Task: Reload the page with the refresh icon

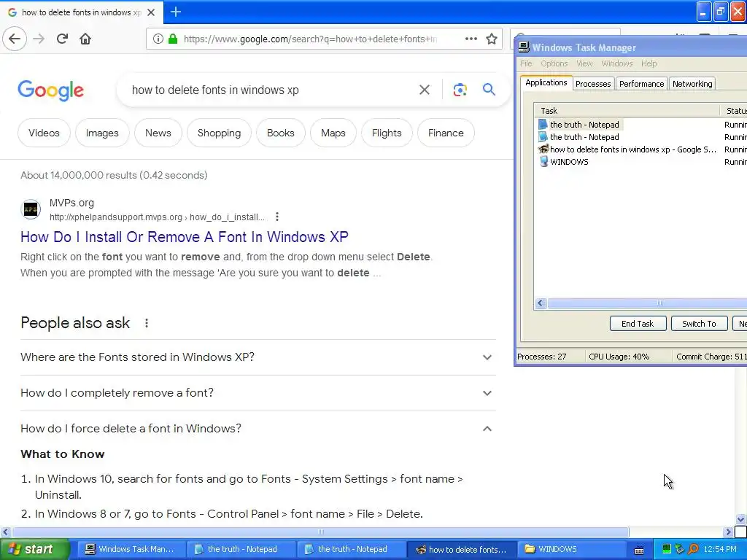Action: click(x=62, y=39)
